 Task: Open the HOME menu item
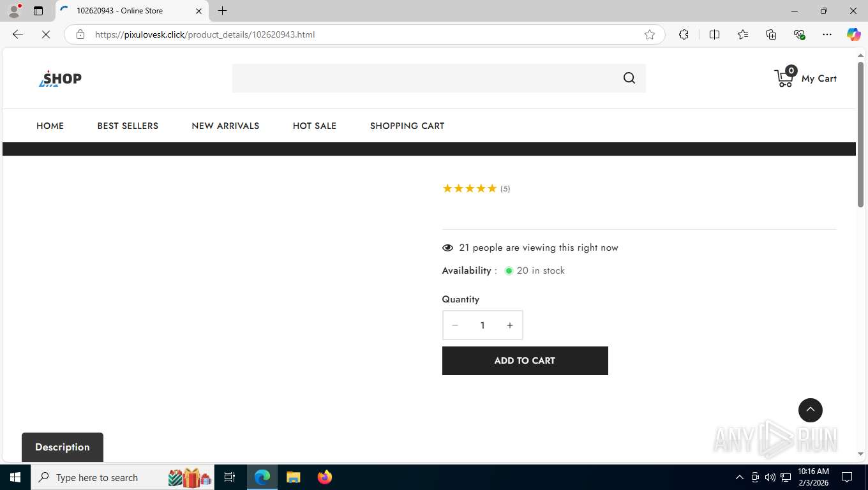click(50, 126)
